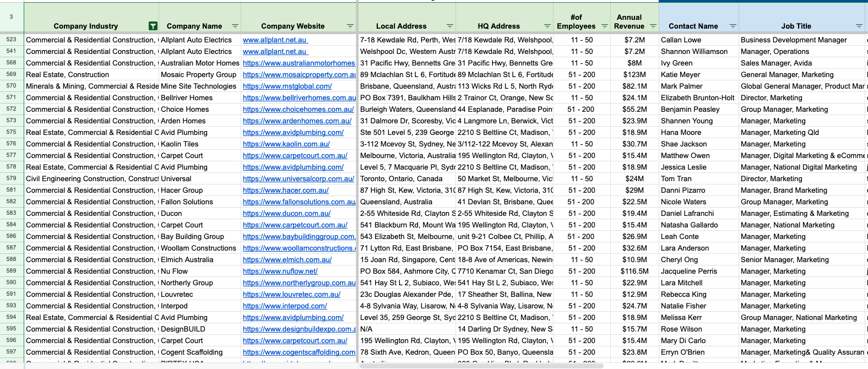Image resolution: width=868 pixels, height=369 pixels.
Task: Visit the ducon.com.au link
Action: click(287, 213)
